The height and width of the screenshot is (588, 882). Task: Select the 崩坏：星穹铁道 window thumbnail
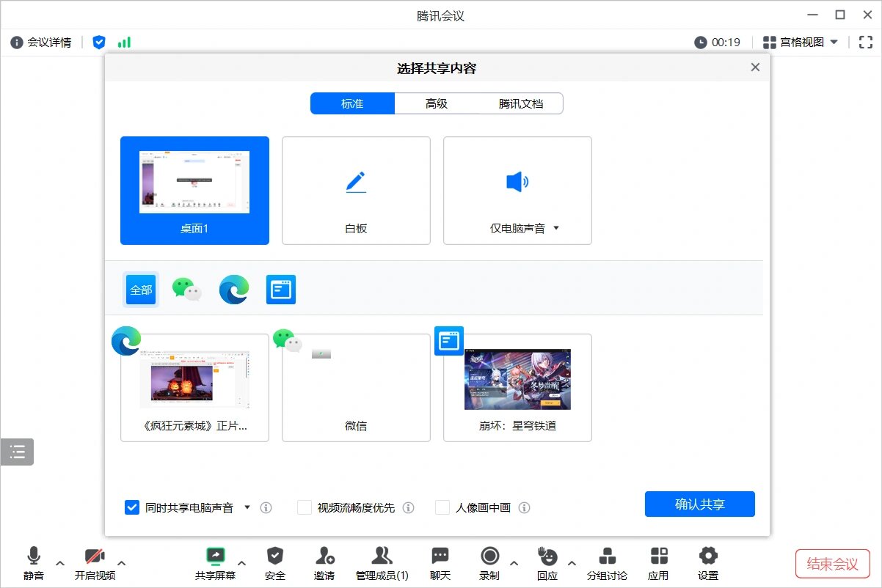517,379
